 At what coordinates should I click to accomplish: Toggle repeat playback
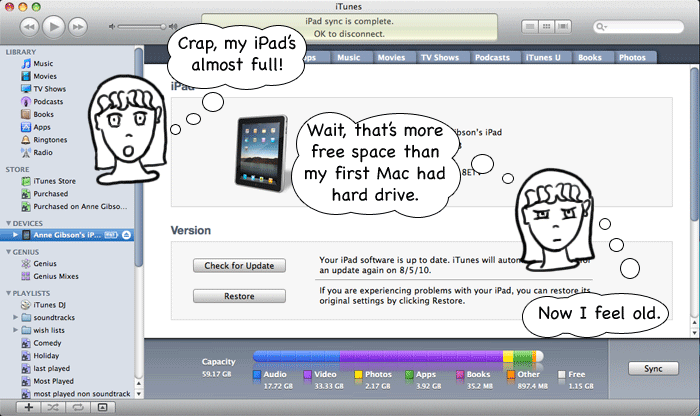point(78,407)
